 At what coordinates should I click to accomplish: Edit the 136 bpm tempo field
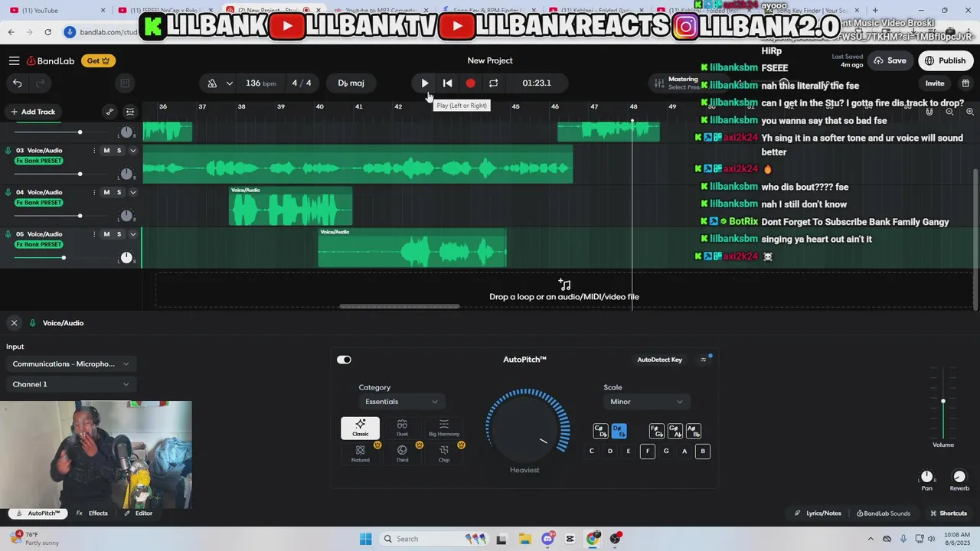260,83
